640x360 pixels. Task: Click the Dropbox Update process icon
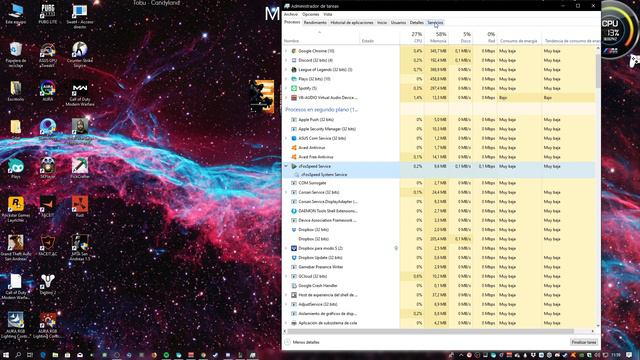[293, 258]
